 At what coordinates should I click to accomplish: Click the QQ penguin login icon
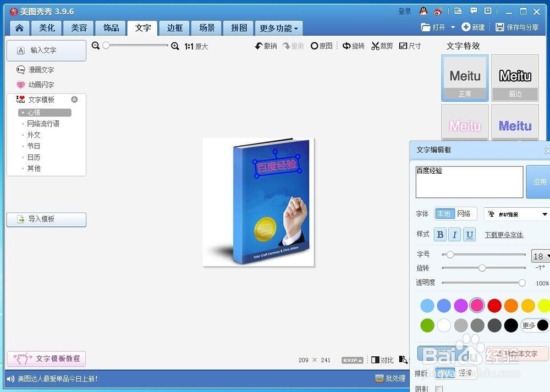[x=424, y=12]
